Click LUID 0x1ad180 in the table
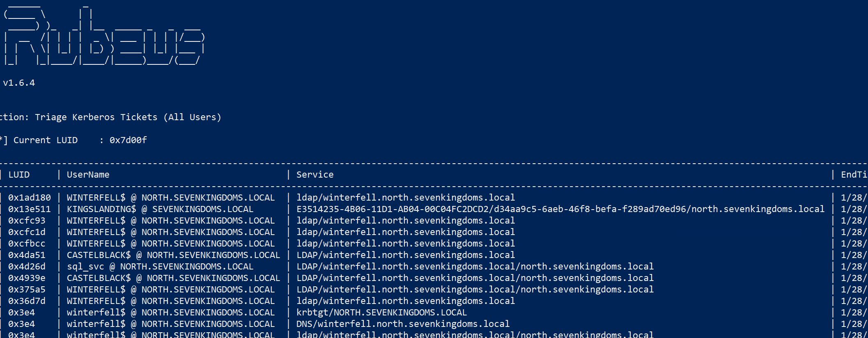 tap(30, 198)
